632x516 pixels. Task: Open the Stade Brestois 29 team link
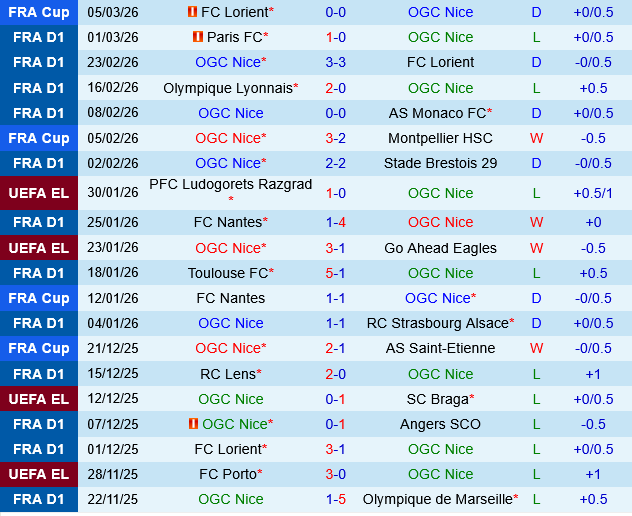[440, 163]
